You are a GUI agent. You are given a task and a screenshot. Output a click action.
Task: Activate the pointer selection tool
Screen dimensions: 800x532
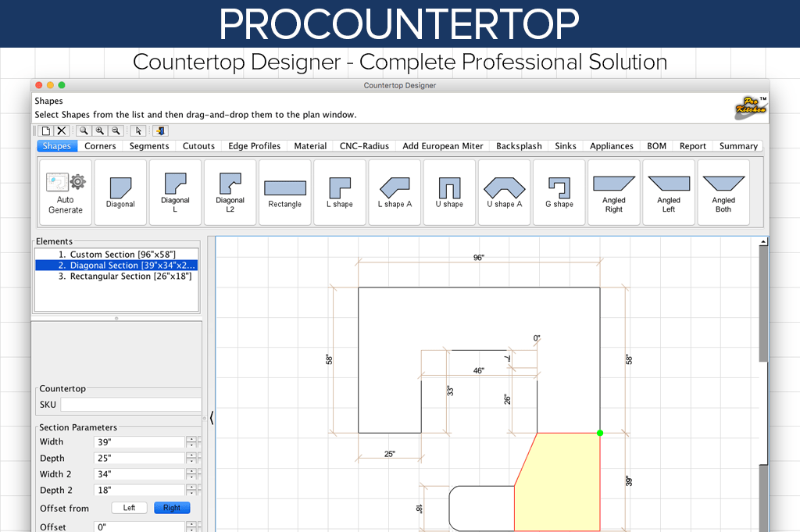[138, 130]
